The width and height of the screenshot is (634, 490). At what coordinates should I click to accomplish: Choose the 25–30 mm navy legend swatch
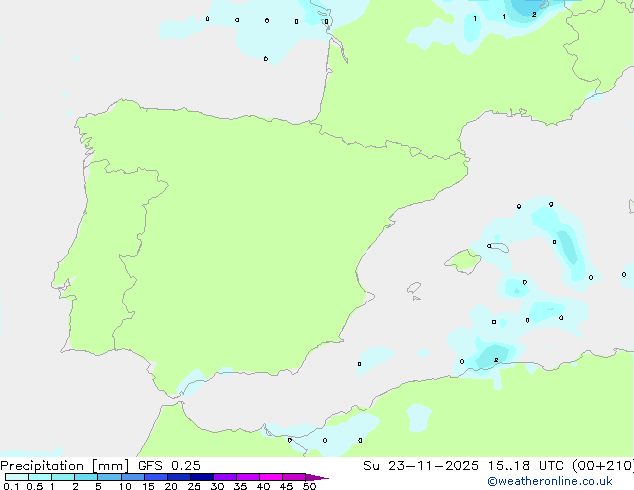point(201,477)
